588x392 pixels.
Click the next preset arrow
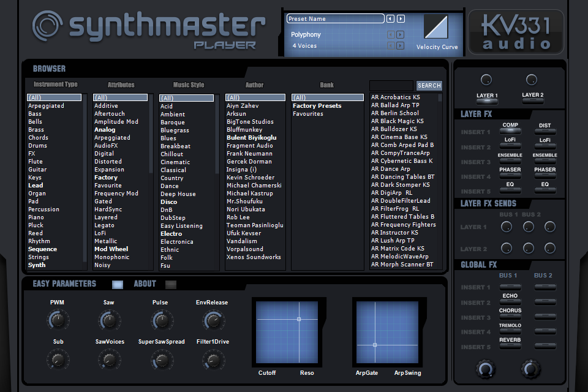401,18
